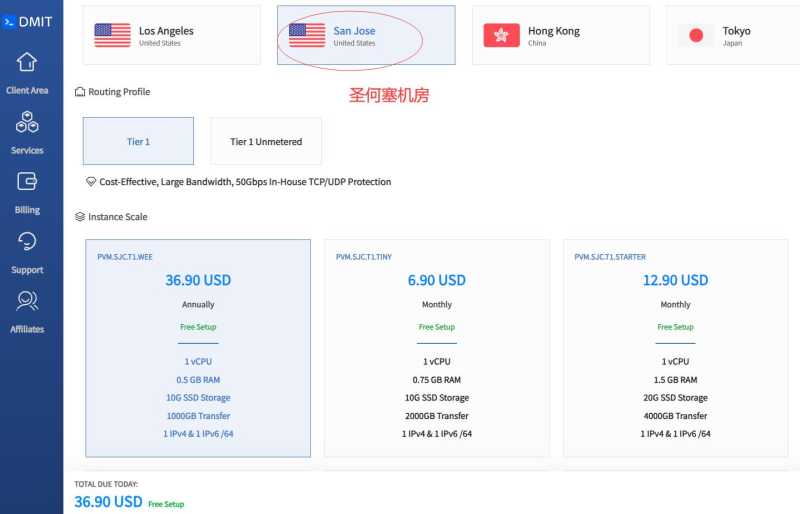The image size is (800, 514).
Task: Click 0.5 GB RAM spec
Action: tap(198, 380)
